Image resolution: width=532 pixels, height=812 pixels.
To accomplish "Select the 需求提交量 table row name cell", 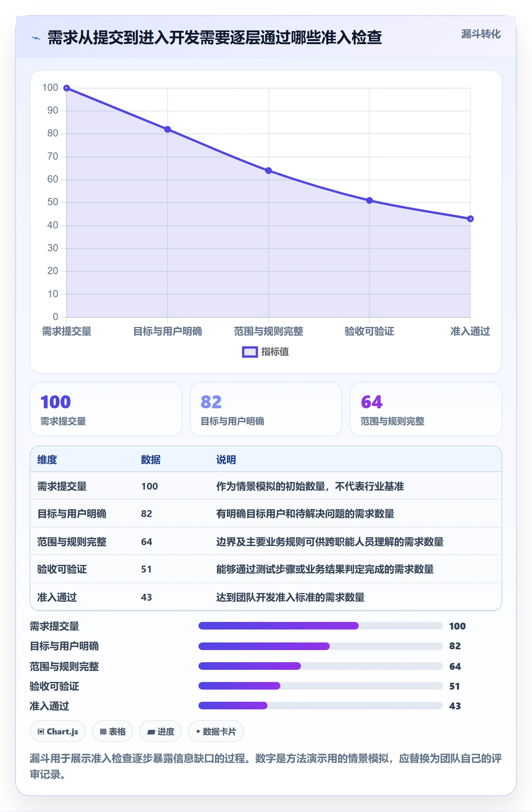I will 62,486.
